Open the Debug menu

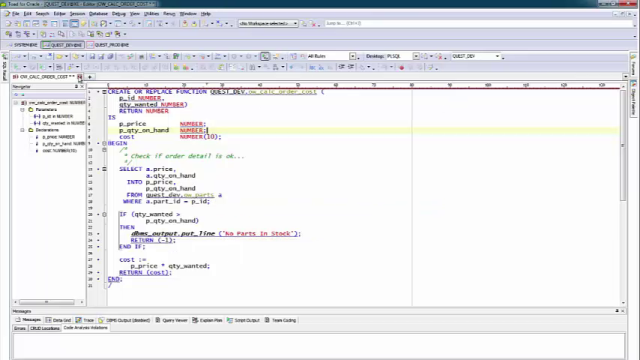pyautogui.click(x=119, y=14)
